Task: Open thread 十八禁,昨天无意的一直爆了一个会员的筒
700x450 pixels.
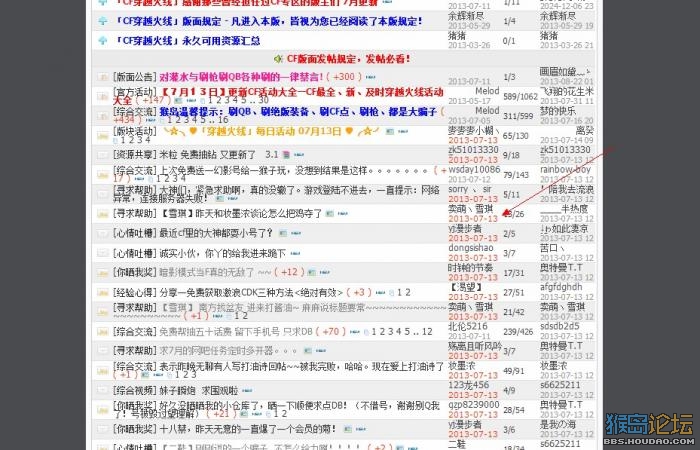Action: (248, 429)
